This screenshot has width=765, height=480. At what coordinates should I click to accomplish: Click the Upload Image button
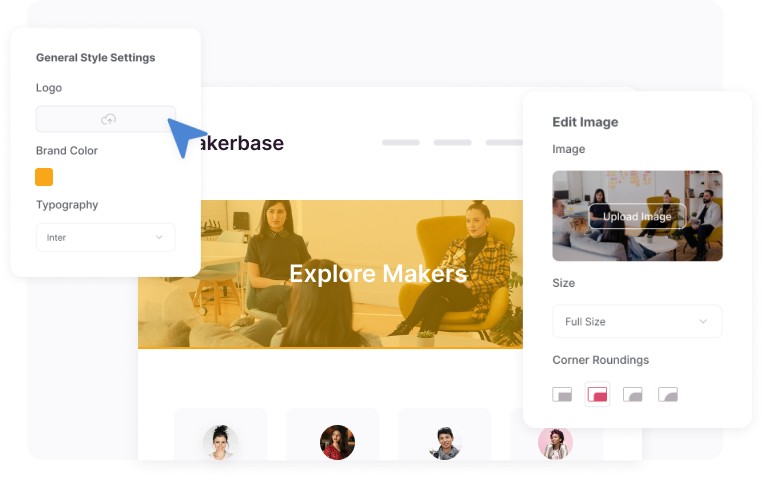point(637,217)
